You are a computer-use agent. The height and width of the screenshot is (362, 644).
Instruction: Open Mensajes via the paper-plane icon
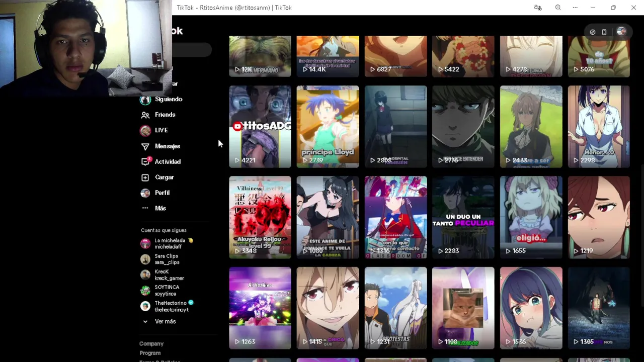[x=145, y=146]
